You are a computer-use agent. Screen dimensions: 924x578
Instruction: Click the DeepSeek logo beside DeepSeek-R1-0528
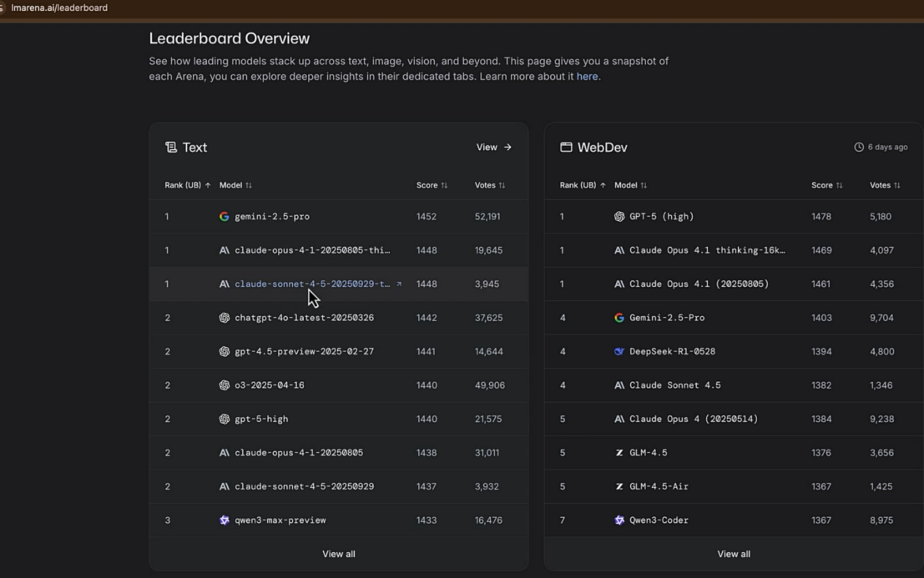619,351
